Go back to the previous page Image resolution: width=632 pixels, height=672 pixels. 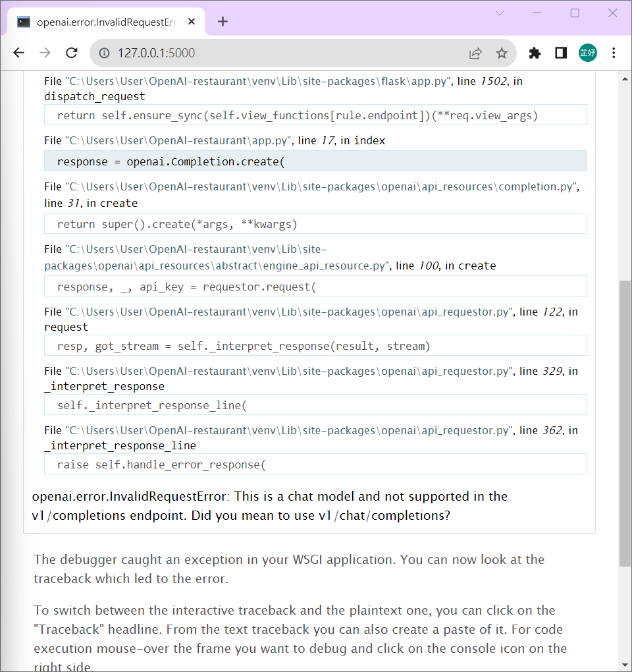pyautogui.click(x=19, y=53)
